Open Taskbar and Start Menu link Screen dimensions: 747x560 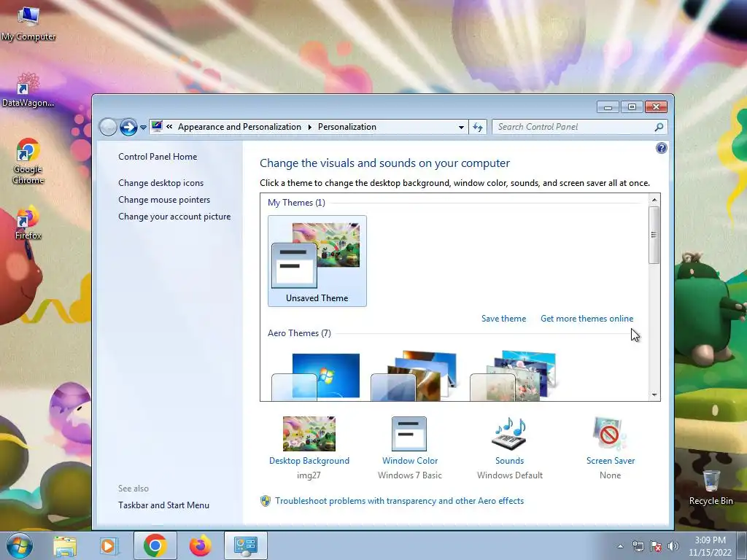(163, 505)
